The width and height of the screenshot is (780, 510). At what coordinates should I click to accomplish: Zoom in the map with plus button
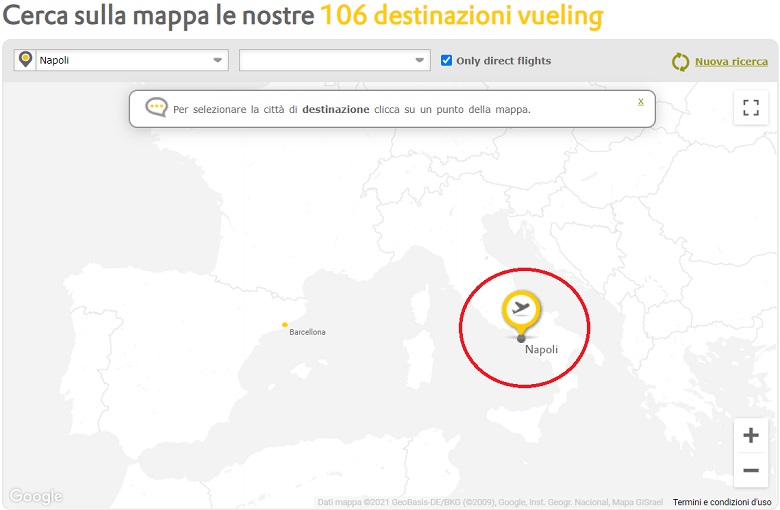click(x=751, y=435)
